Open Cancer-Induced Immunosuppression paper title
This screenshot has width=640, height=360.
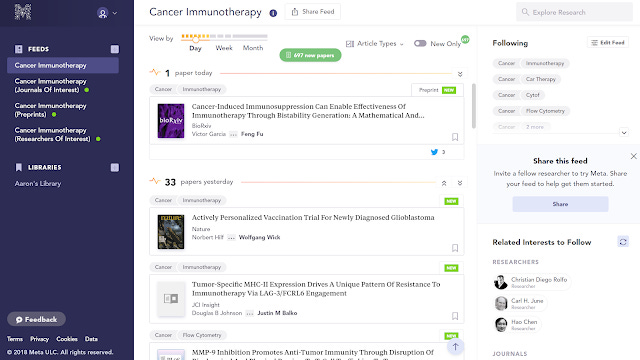click(308, 111)
